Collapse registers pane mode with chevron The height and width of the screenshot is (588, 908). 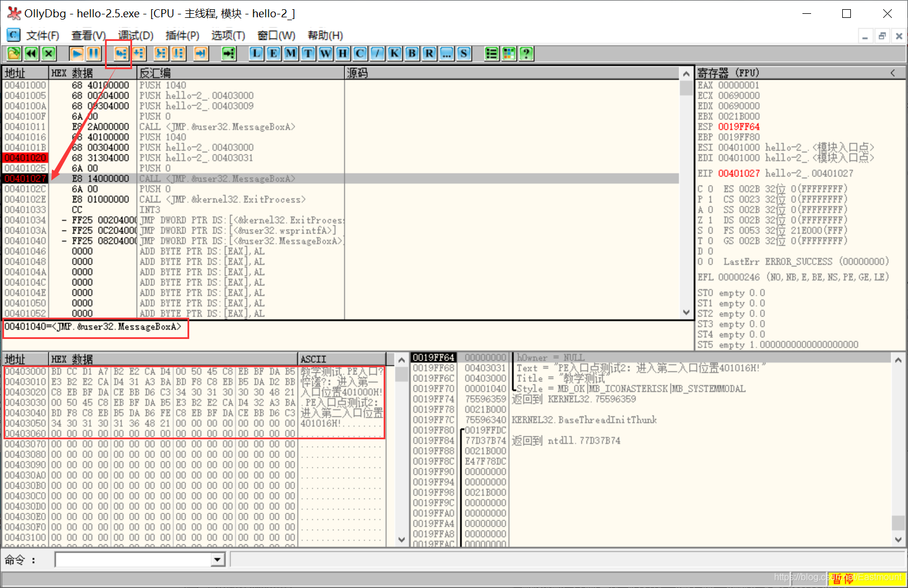pyautogui.click(x=892, y=73)
